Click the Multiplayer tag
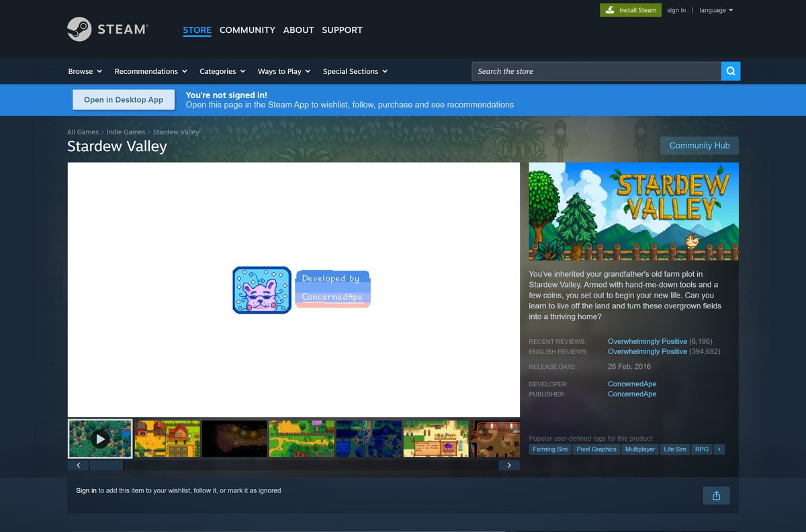Screen dimensions: 806x532 click(x=640, y=449)
